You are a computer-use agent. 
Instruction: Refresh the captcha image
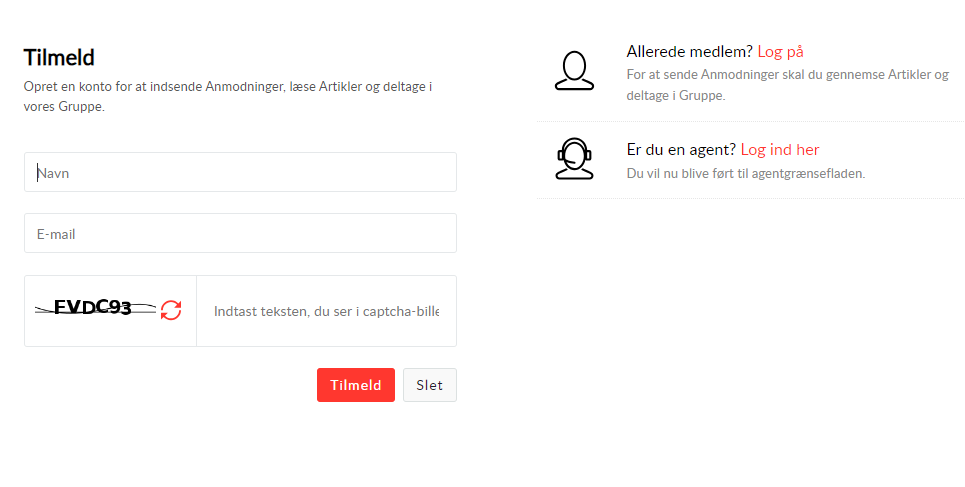coord(171,310)
